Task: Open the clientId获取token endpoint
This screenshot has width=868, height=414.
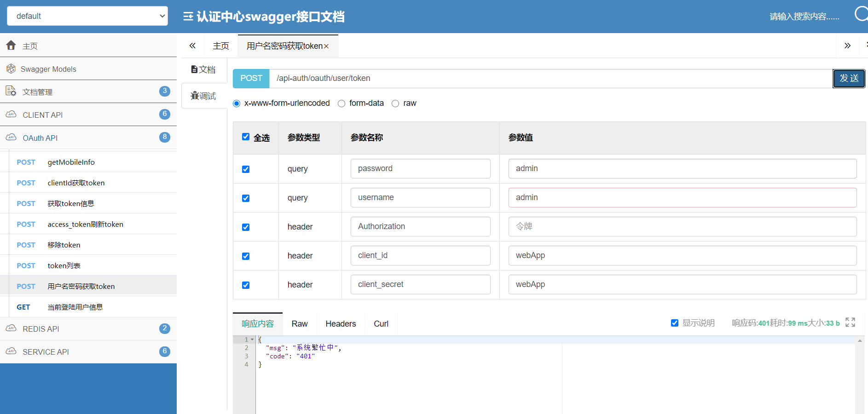Action: (88, 183)
